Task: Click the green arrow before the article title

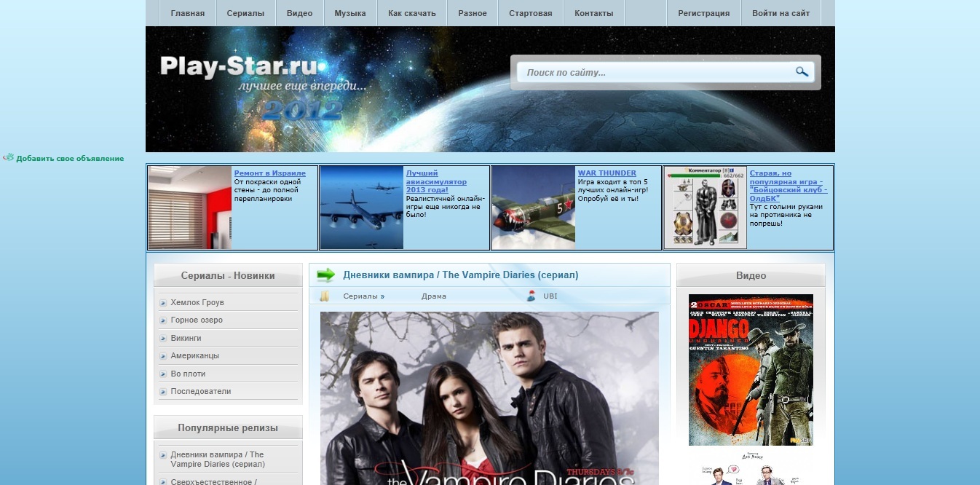Action: [326, 275]
